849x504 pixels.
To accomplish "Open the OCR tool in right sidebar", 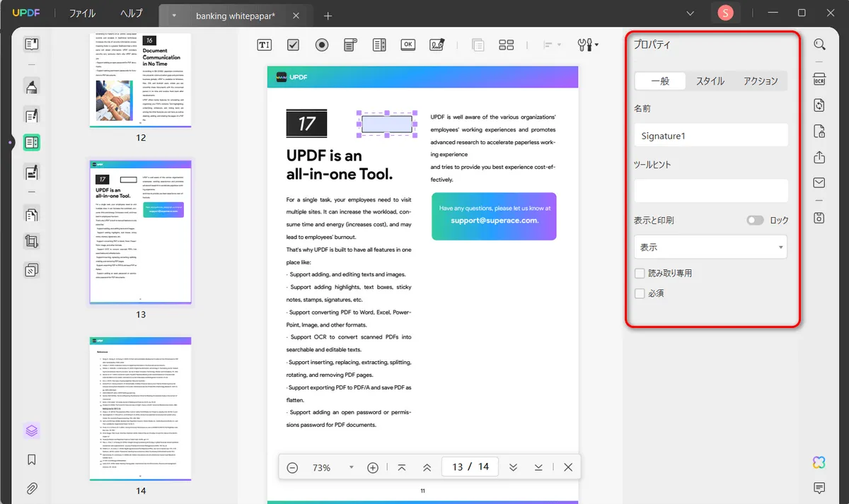I will click(x=819, y=78).
